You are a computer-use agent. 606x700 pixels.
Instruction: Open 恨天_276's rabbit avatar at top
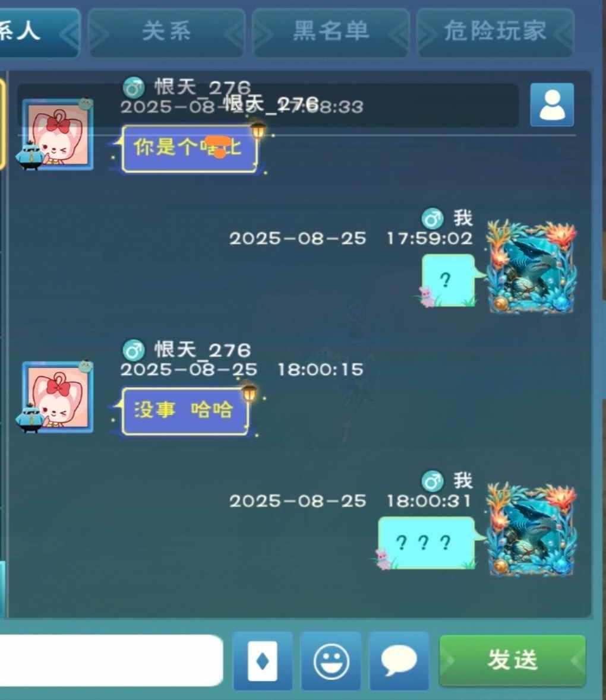(57, 135)
